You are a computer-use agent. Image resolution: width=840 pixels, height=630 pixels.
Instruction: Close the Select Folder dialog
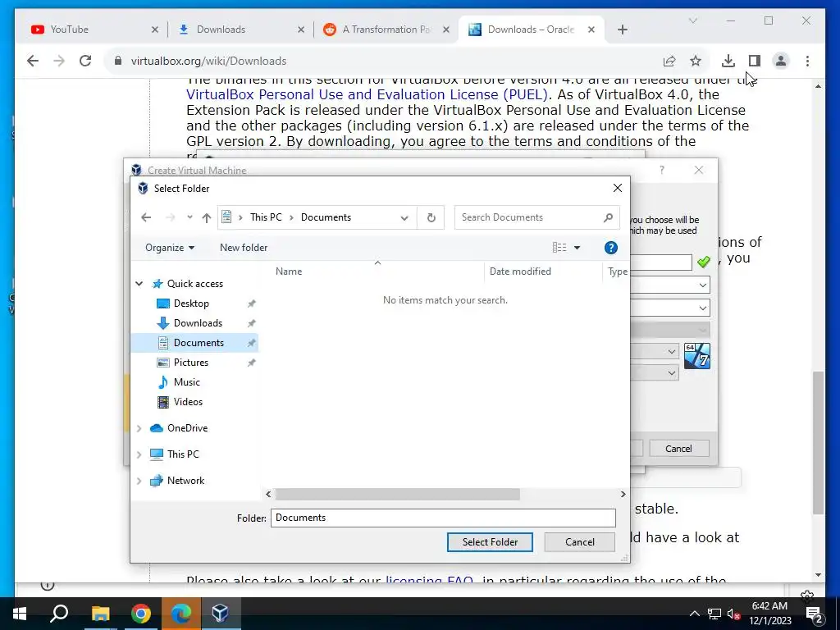[x=617, y=188]
